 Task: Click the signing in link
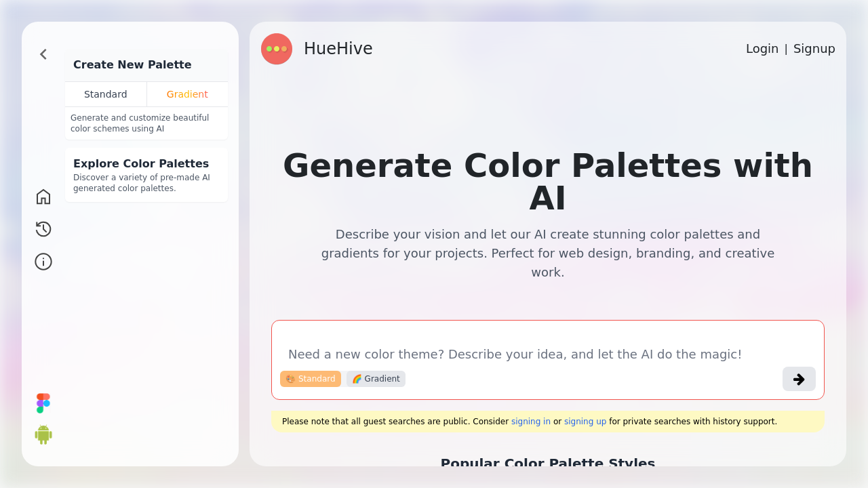[x=530, y=421]
